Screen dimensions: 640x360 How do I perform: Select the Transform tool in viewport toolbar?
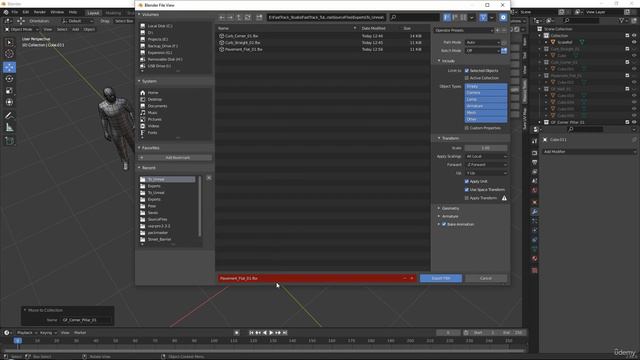click(x=9, y=102)
